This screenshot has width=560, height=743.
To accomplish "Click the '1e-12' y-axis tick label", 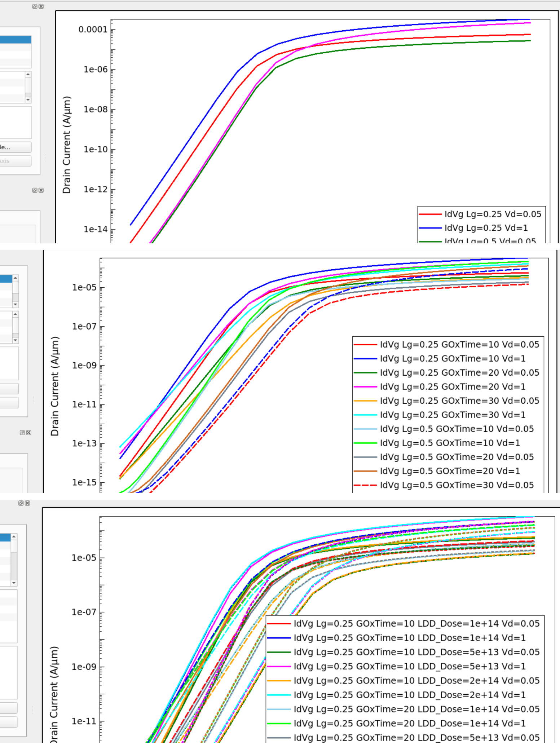I will tap(96, 190).
